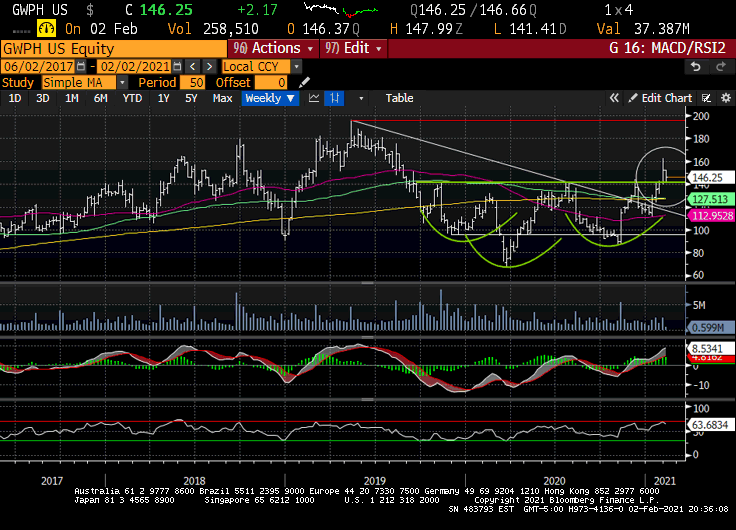This screenshot has width=736, height=530.
Task: Click the green moving average label 127.513
Action: point(710,200)
